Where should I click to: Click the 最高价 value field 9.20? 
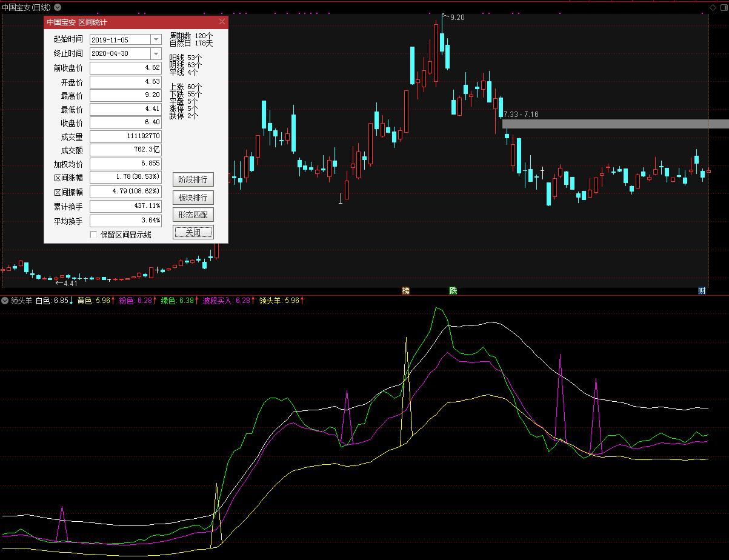pos(125,95)
